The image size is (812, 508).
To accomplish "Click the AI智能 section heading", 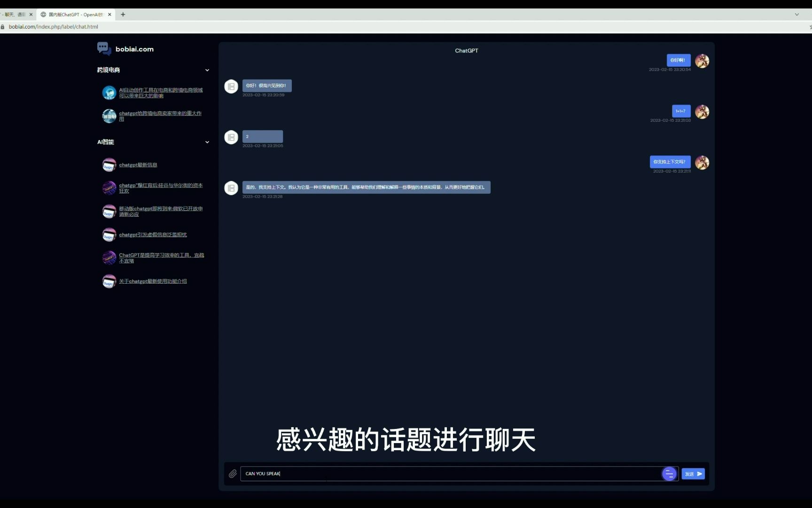I will [x=106, y=142].
